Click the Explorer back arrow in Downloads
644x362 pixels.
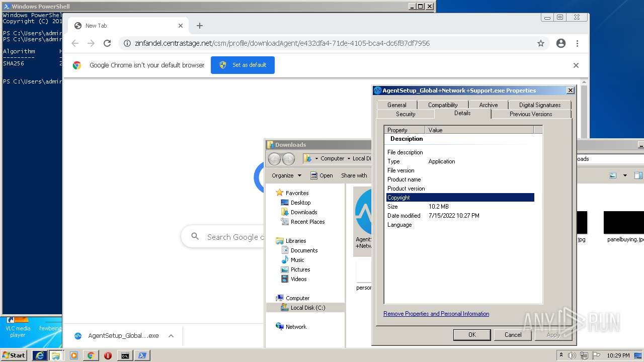coord(274,159)
